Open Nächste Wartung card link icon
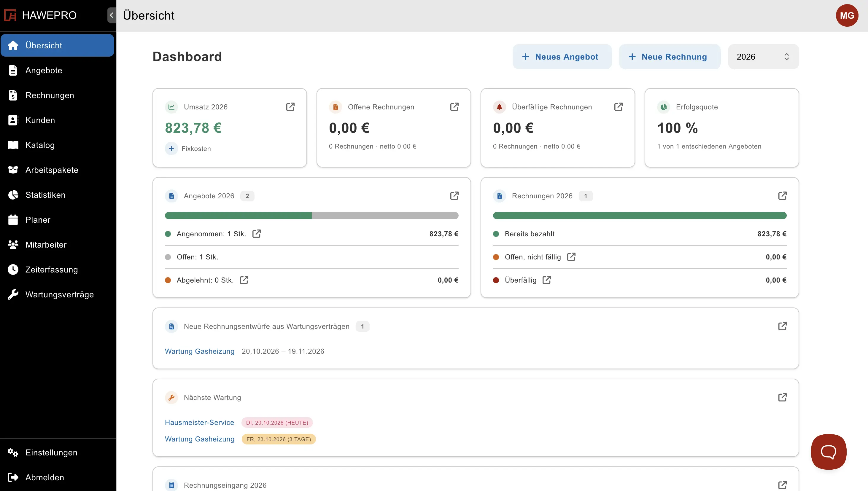 click(x=782, y=398)
